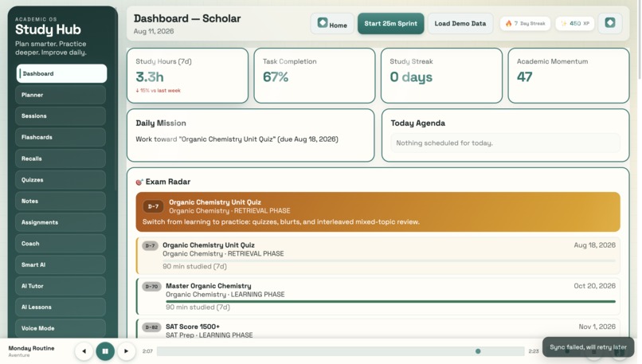642x364 pixels.
Task: Click the 450 XP badge
Action: (x=575, y=24)
